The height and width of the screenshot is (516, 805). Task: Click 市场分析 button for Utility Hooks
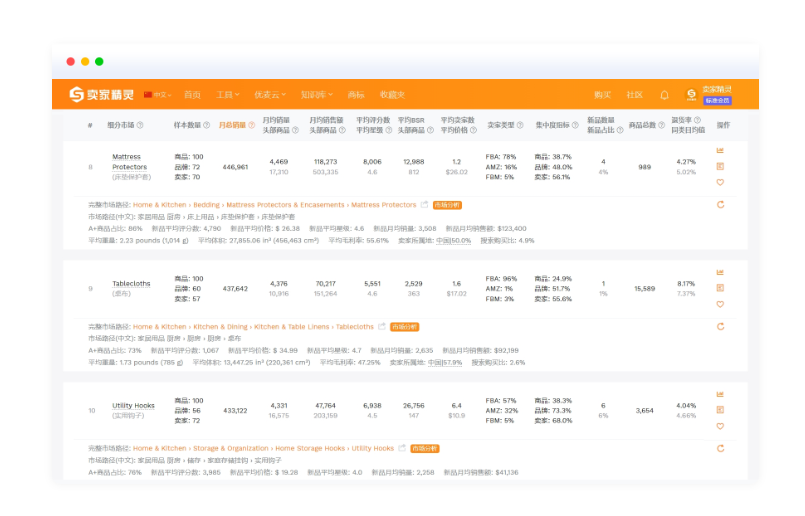(425, 449)
